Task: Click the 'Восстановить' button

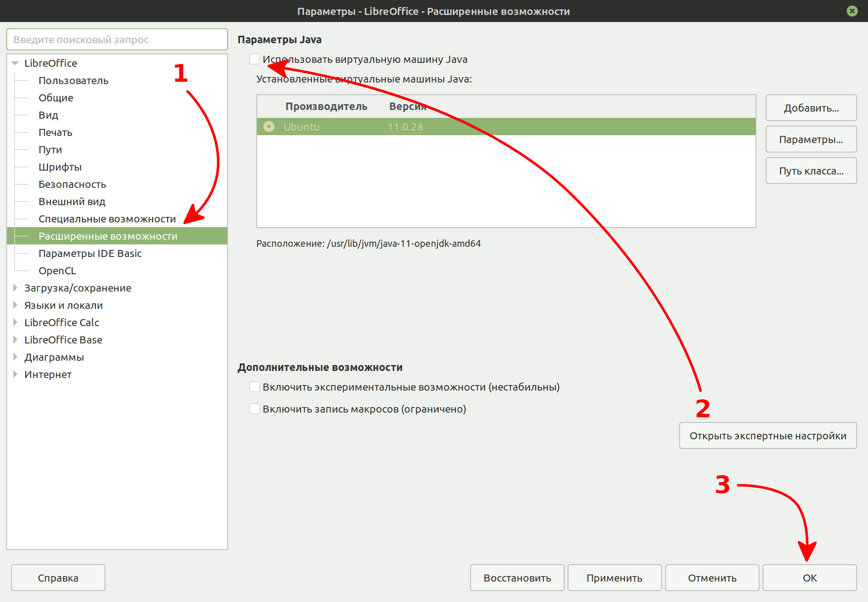Action: [x=517, y=578]
